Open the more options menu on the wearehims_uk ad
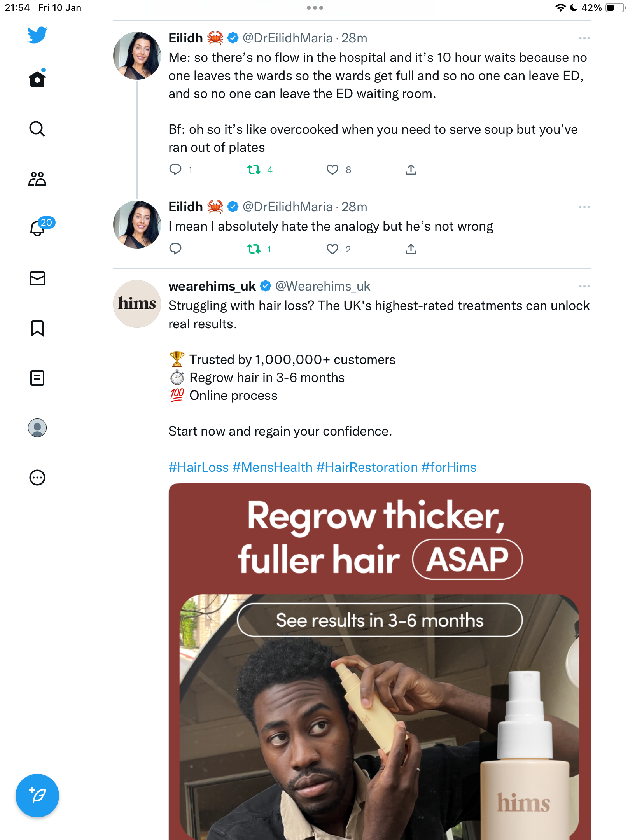Image resolution: width=630 pixels, height=840 pixels. pyautogui.click(x=584, y=286)
